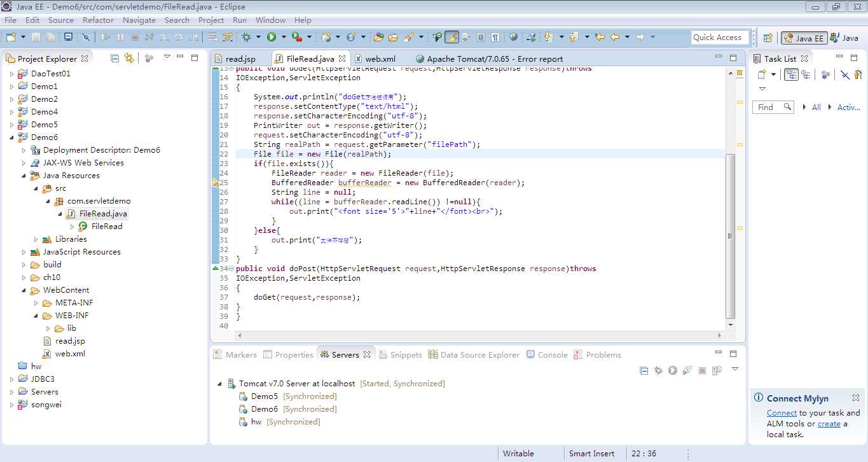
Task: Select FileRead.java in Project Explorer
Action: (x=97, y=214)
